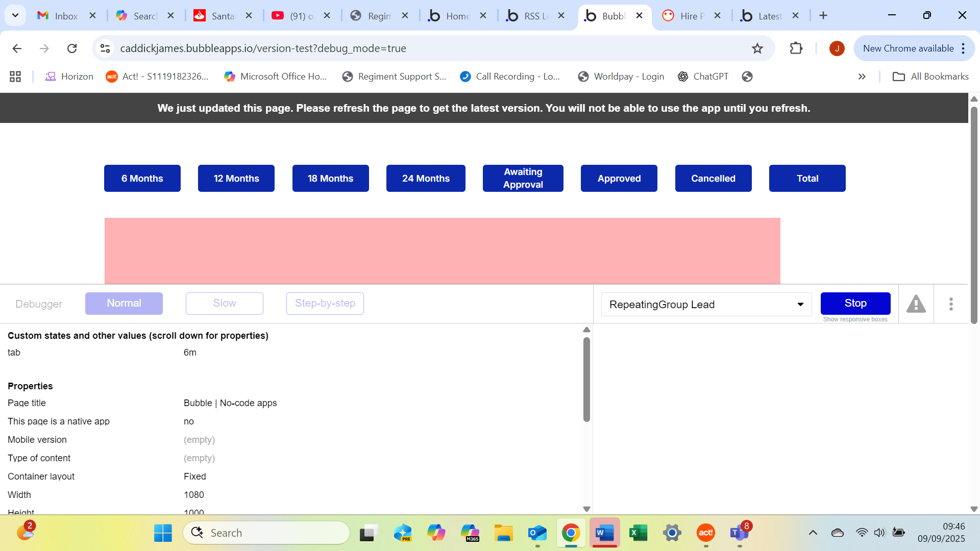
Task: Open the tab search dropdown arrow
Action: coord(15,15)
